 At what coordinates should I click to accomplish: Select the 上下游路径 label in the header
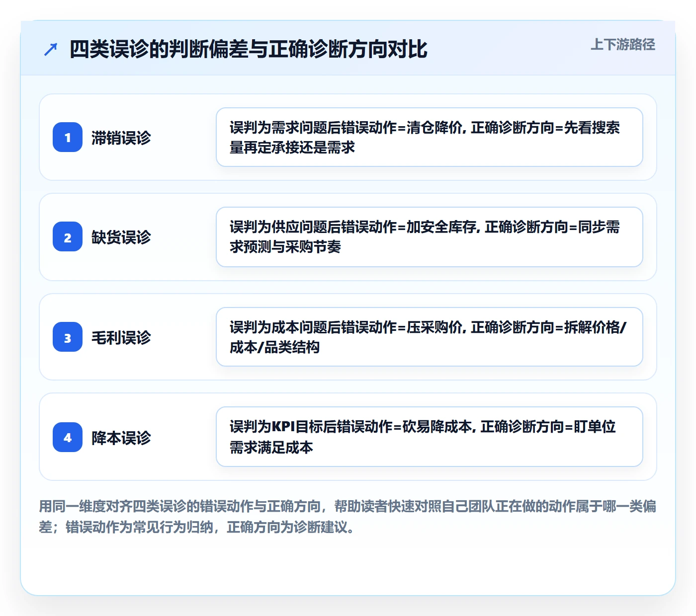(x=623, y=45)
